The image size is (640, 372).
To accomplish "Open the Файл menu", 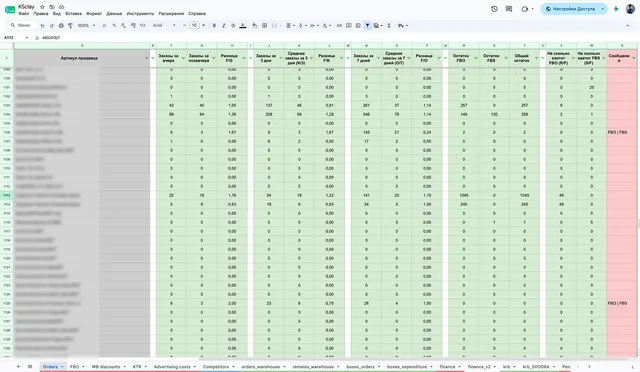I will coord(24,13).
